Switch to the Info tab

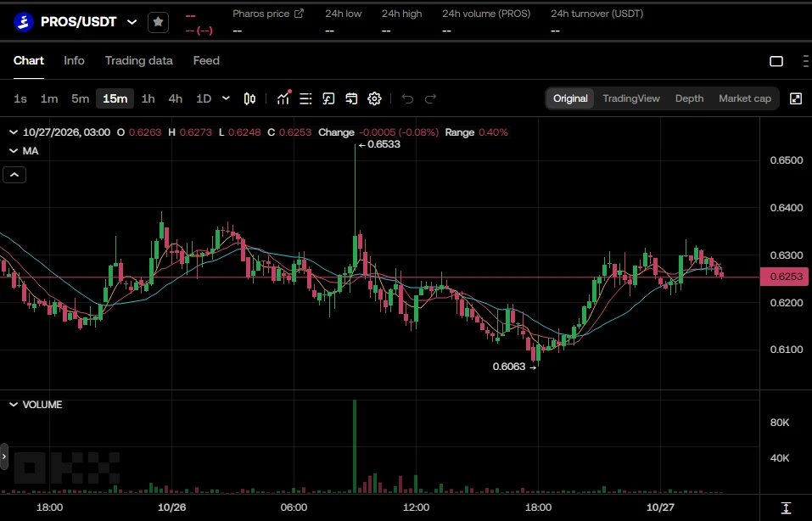pyautogui.click(x=74, y=60)
